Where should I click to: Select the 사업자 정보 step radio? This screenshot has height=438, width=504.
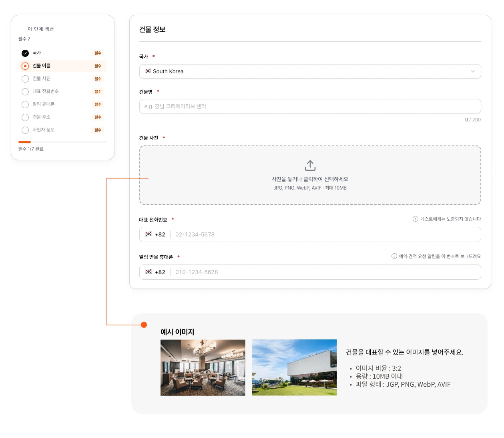(25, 130)
